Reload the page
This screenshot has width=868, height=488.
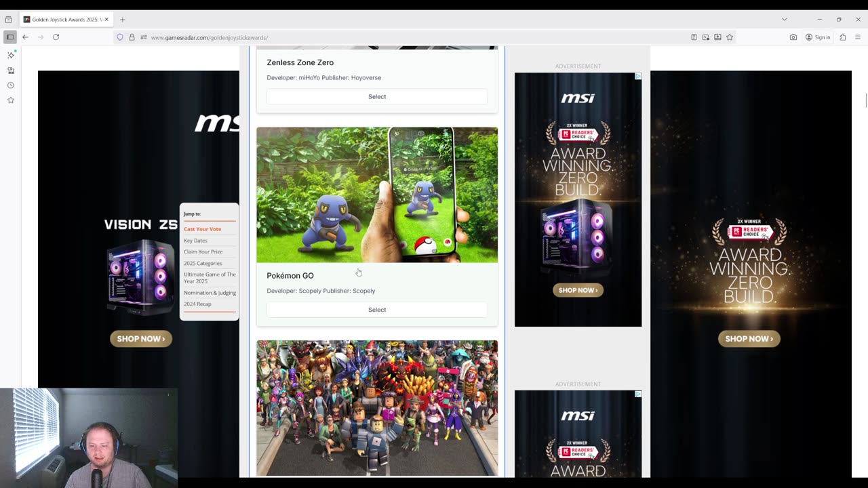56,37
